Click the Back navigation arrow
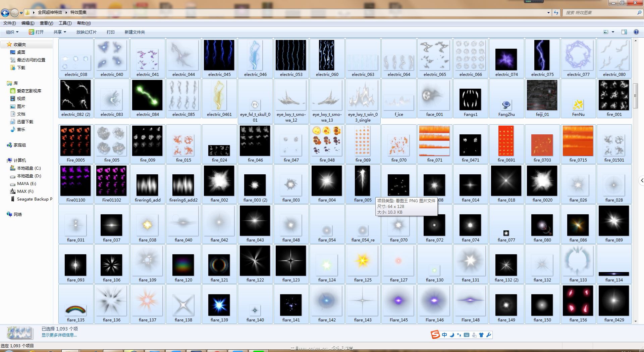The height and width of the screenshot is (352, 644). [5, 13]
